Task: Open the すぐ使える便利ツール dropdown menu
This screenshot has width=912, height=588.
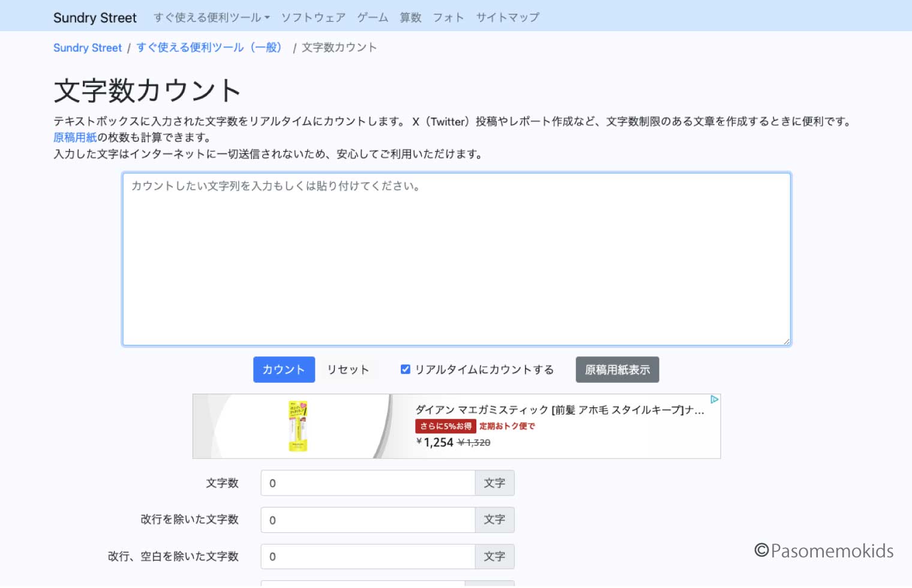Action: point(212,17)
